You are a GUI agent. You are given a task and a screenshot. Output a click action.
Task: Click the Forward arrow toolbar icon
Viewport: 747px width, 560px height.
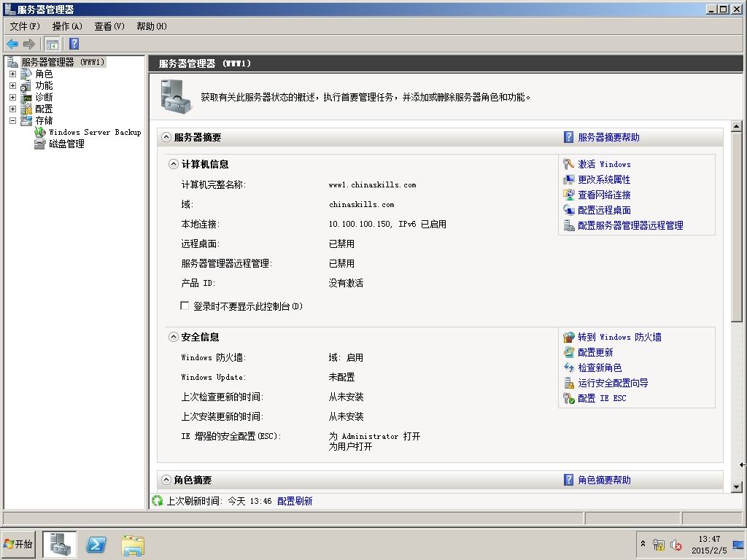click(29, 44)
